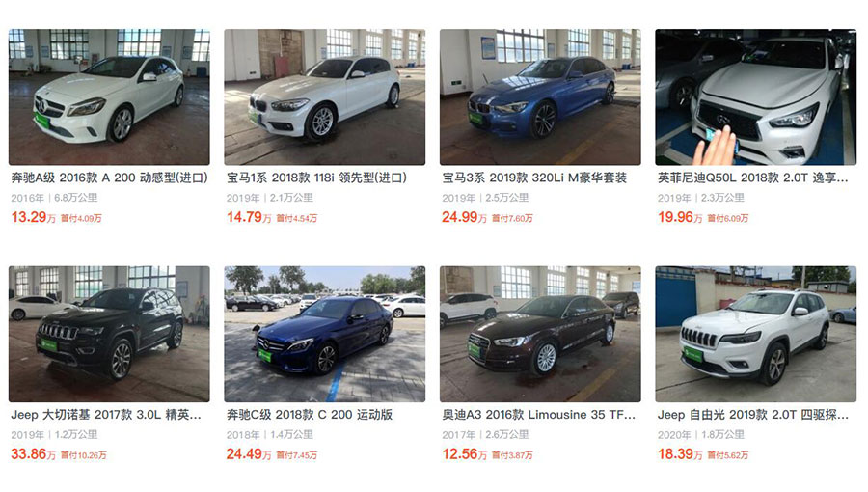Click title Jeep 自由光 2019款 2.0T

coord(753,415)
